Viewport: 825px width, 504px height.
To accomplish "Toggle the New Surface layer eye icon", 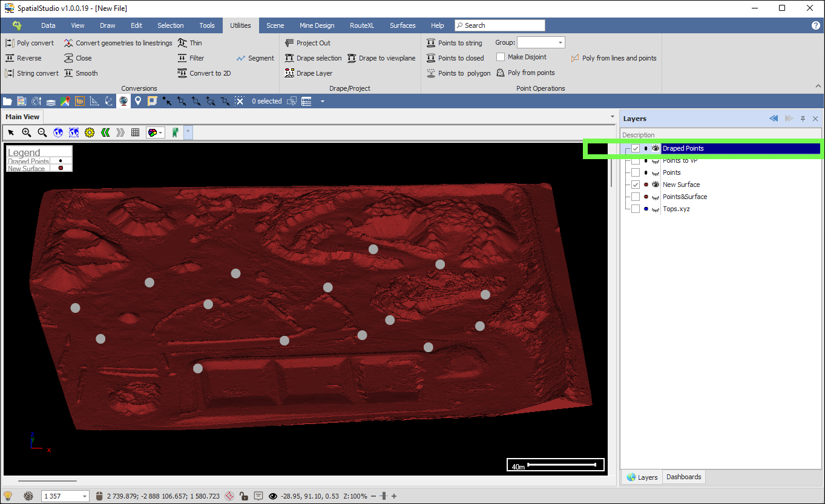I will click(656, 185).
